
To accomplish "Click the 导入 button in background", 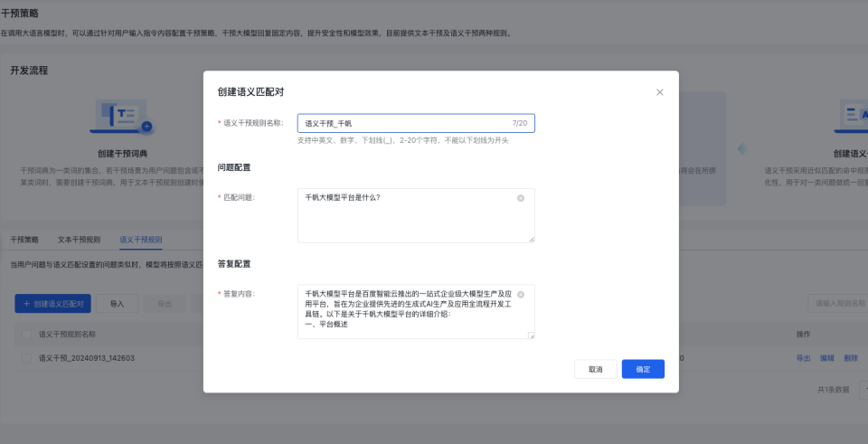I will [x=117, y=304].
